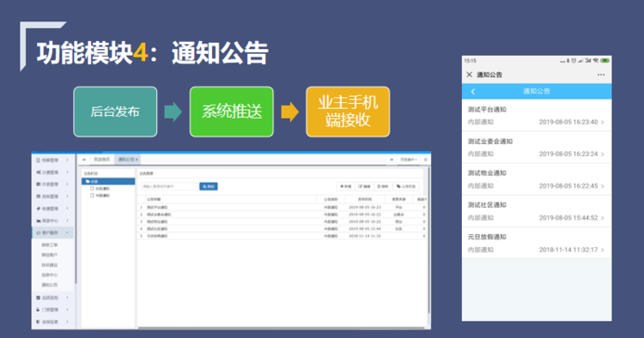Tap 测试业委会通知 in phone list
Viewport: 644px width, 338px height.
pyautogui.click(x=537, y=148)
